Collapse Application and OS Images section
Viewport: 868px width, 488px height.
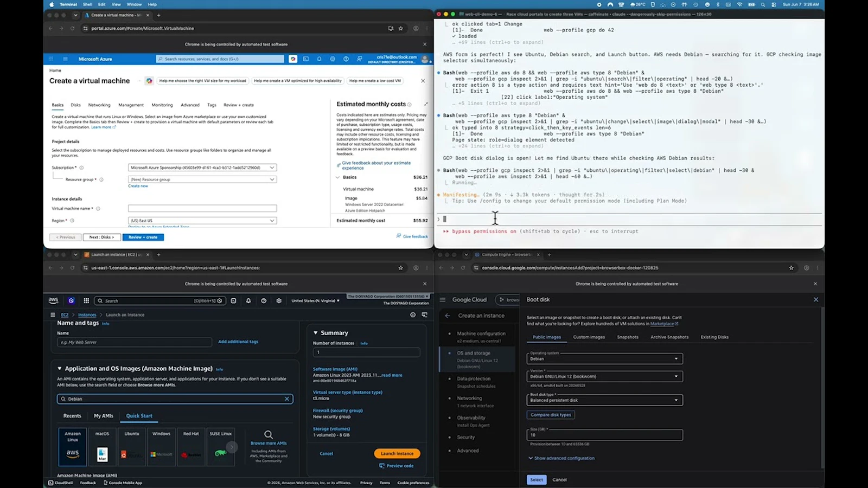60,369
